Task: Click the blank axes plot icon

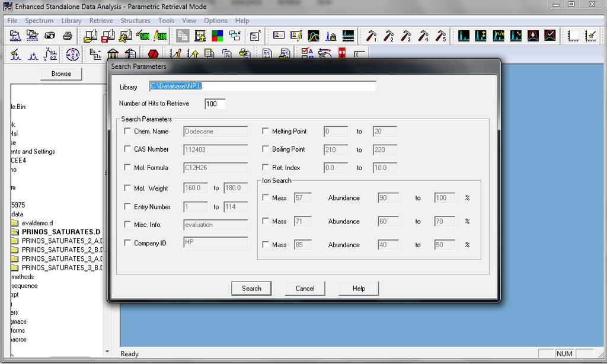Action: [573, 36]
